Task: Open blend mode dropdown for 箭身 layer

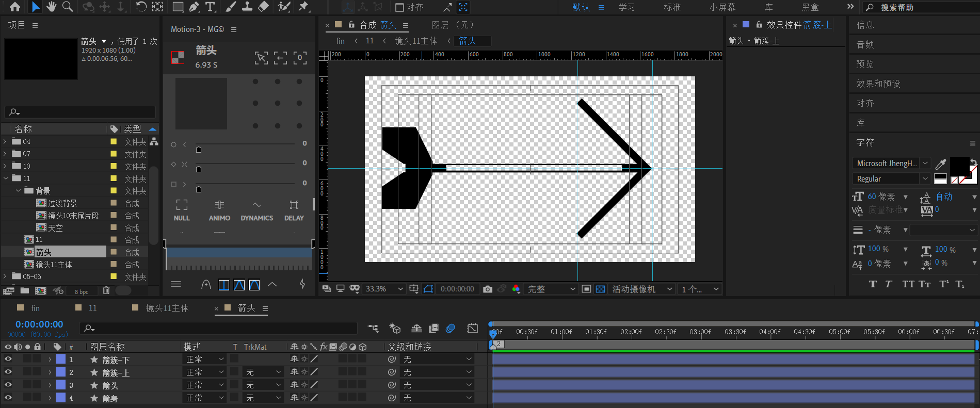Action: coord(205,398)
